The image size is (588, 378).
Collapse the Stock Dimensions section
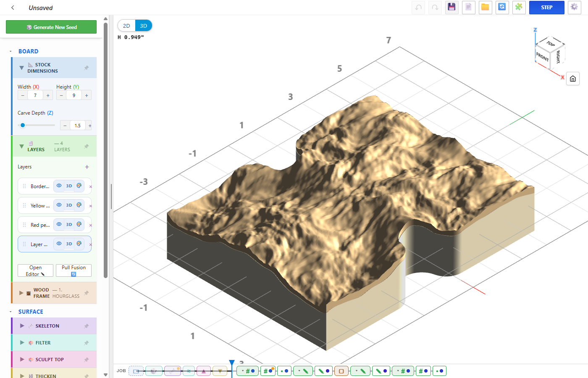[x=21, y=68]
